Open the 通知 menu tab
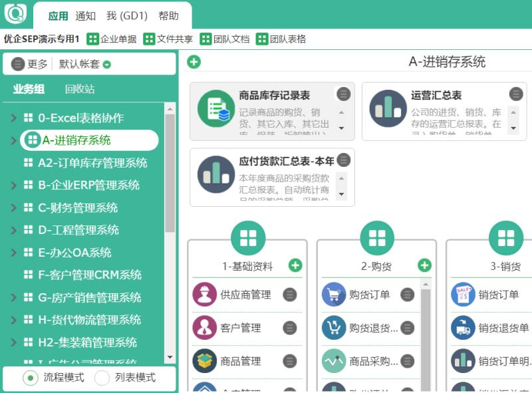Screen dimensions: 532x393 click(85, 16)
